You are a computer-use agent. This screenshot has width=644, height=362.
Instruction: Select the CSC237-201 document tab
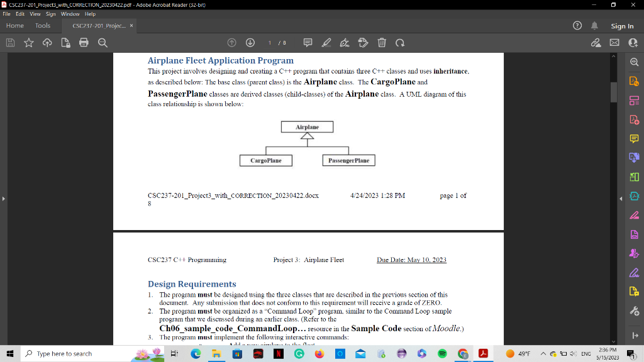pyautogui.click(x=97, y=26)
